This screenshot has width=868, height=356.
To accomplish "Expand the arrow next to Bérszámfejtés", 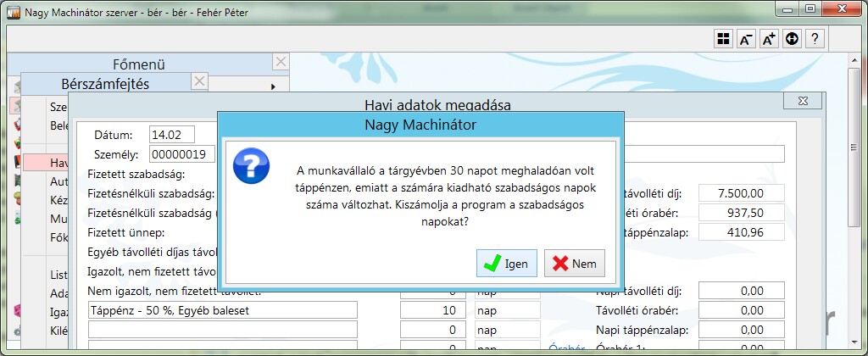I will (x=272, y=86).
